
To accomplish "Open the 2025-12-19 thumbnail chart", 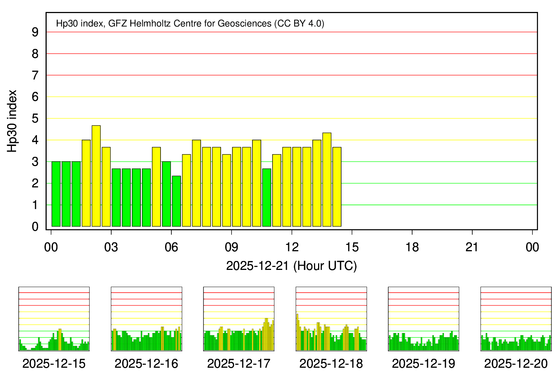I will (x=423, y=319).
